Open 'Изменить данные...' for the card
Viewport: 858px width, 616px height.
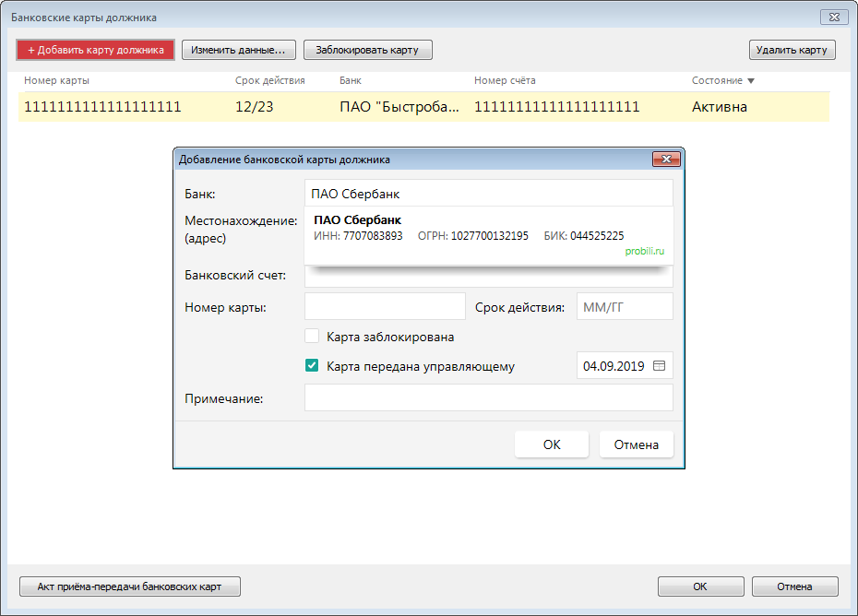click(x=238, y=50)
